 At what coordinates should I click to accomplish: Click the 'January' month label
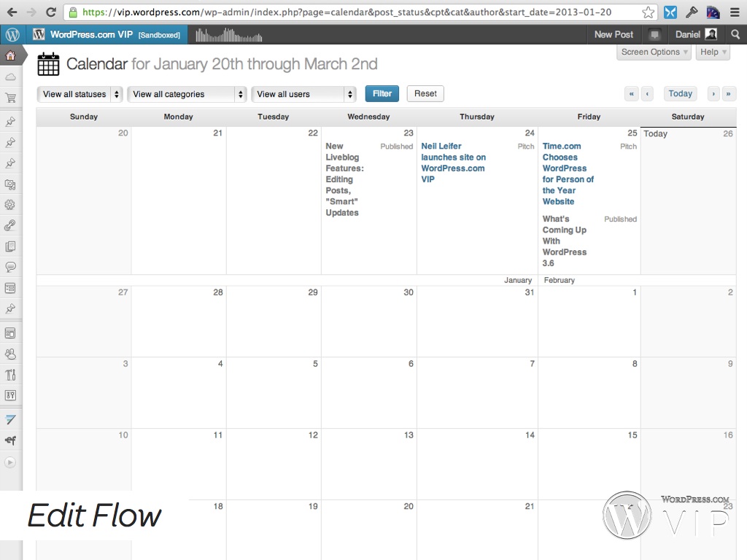point(518,280)
